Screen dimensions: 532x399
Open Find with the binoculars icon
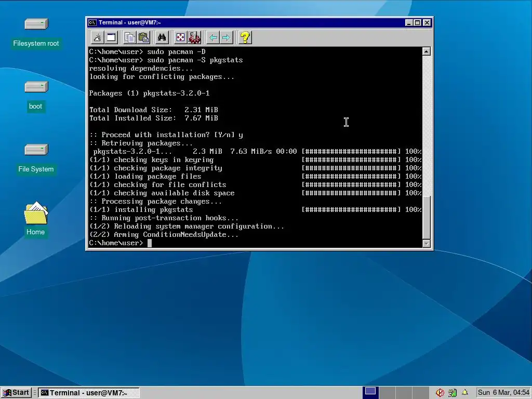point(162,37)
